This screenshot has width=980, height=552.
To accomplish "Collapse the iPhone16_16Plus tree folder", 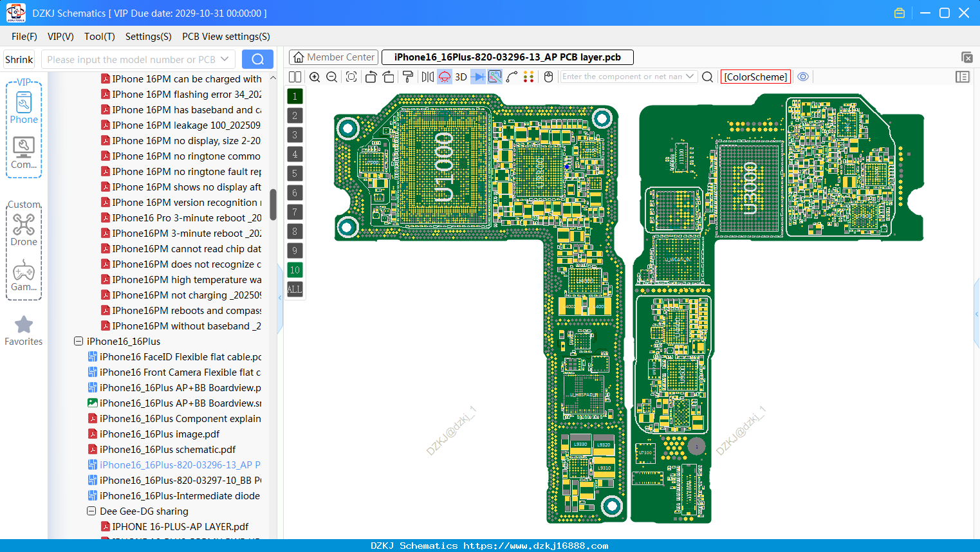I will (x=79, y=341).
